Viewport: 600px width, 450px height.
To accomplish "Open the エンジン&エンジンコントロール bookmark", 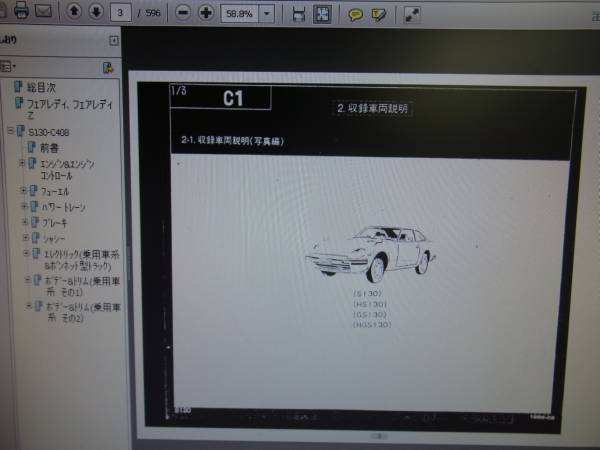I will pos(67,170).
